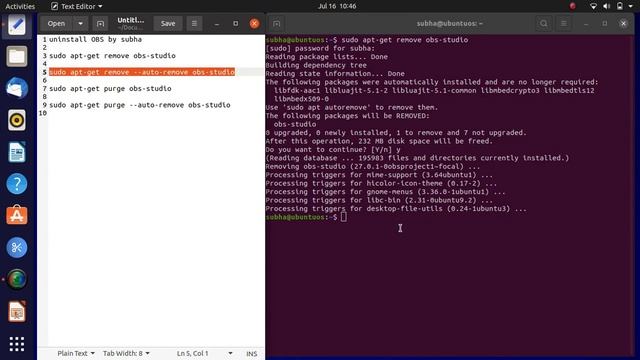Click 'Reading package lists... Done' line

click(327, 57)
